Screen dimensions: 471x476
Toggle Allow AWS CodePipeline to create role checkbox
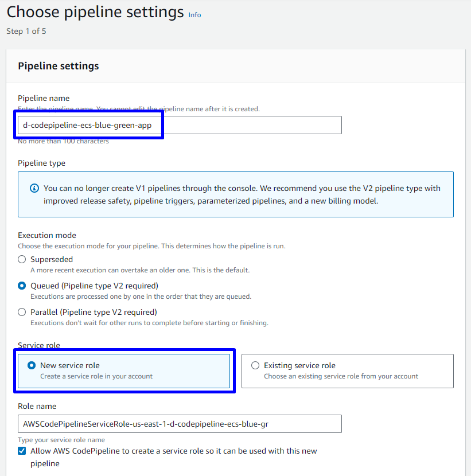(x=22, y=451)
